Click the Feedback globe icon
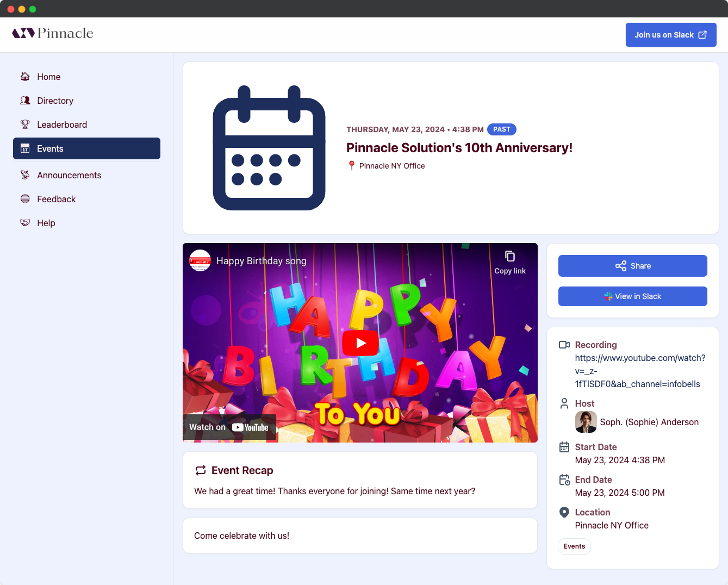The height and width of the screenshot is (585, 728). 25,199
